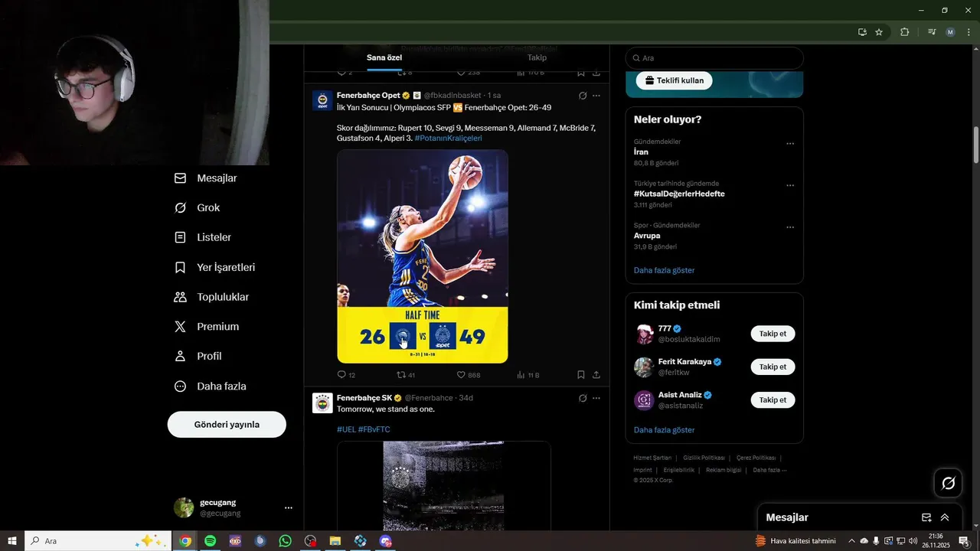Compose new message in Mesajlar drawer
This screenshot has height=551, width=980.
926,517
